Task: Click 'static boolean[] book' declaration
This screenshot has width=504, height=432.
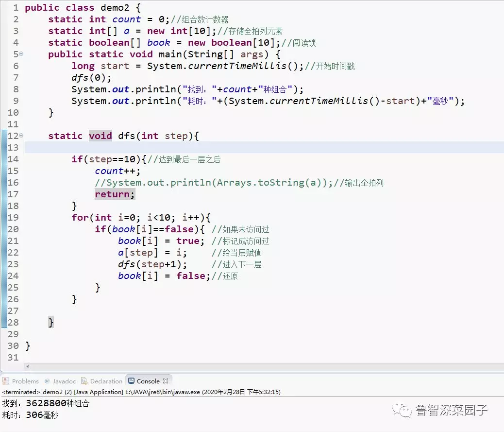Action: pos(109,43)
